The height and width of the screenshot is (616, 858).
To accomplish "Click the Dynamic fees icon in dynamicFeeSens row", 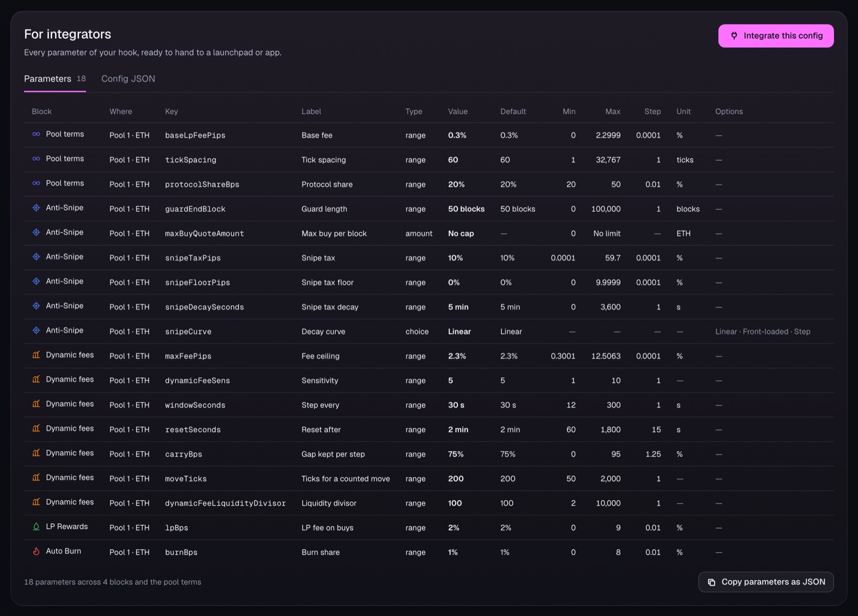I will [36, 379].
